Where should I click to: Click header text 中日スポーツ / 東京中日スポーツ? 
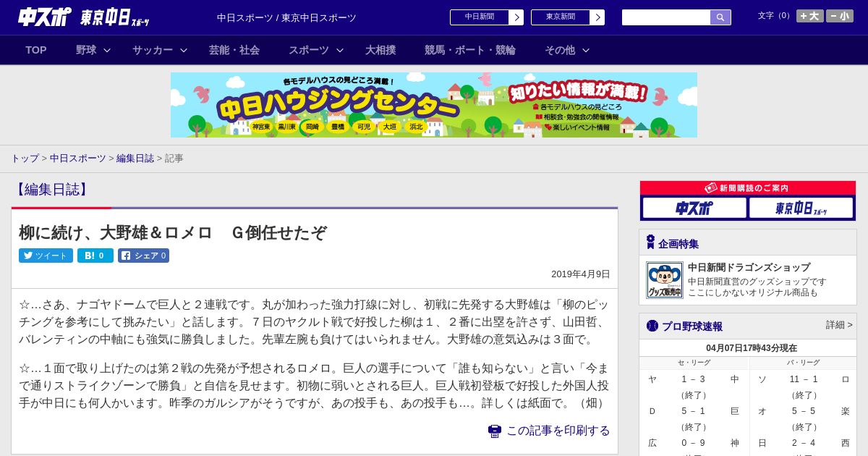pyautogui.click(x=286, y=18)
